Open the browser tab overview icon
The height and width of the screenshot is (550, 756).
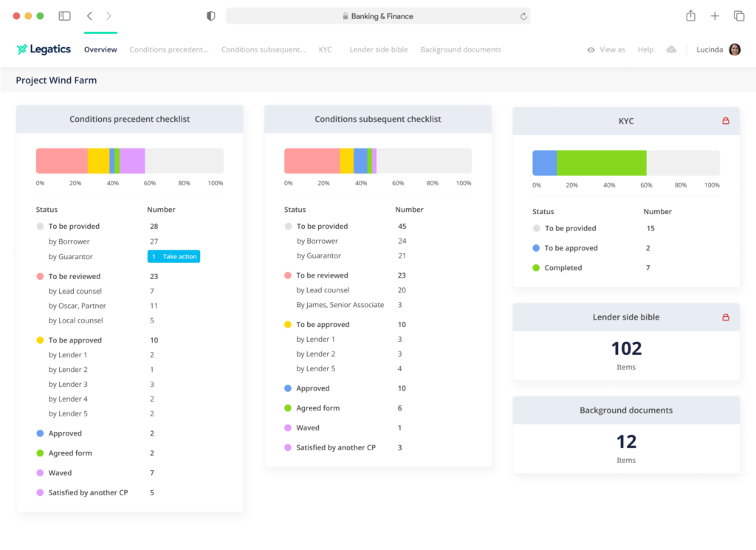click(x=738, y=16)
